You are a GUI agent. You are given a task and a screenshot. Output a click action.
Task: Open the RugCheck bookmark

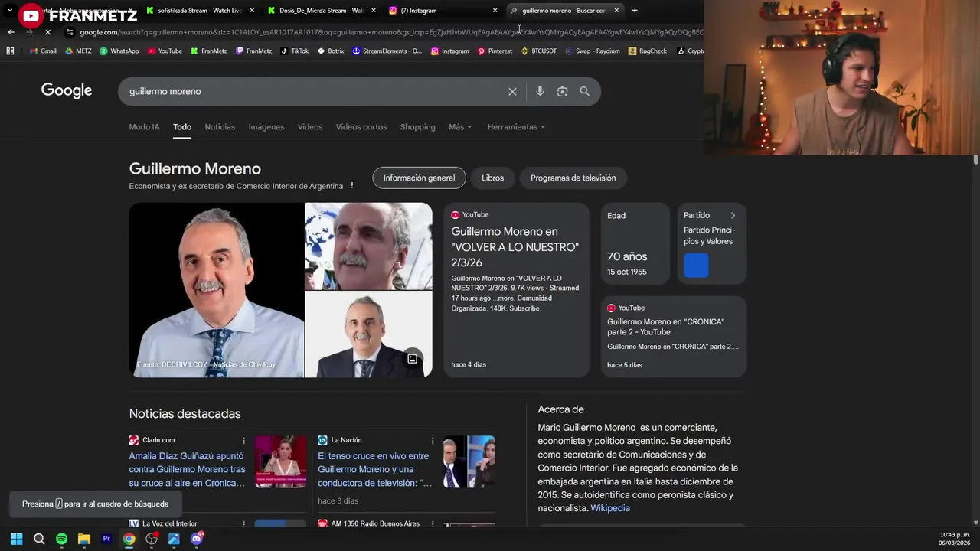click(647, 51)
